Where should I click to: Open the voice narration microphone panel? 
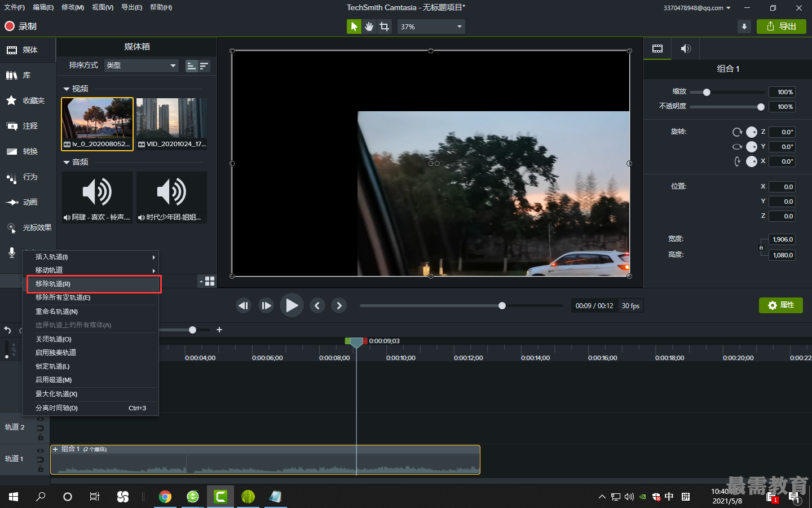[11, 252]
